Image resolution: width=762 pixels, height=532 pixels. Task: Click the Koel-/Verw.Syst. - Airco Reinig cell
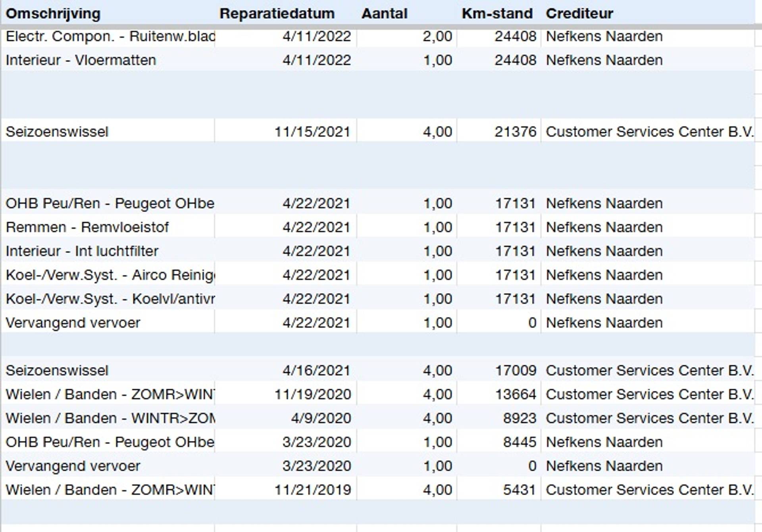click(x=110, y=275)
